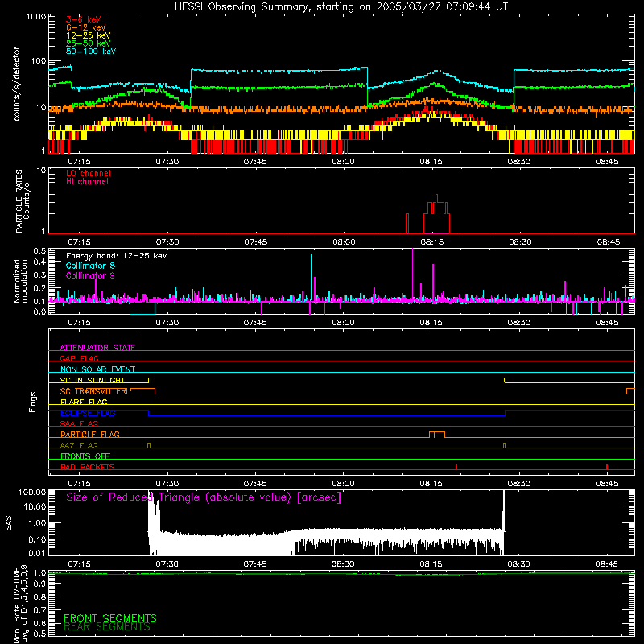
Task: Click the ATTENUATOR STATE flag label
Action: click(97, 348)
